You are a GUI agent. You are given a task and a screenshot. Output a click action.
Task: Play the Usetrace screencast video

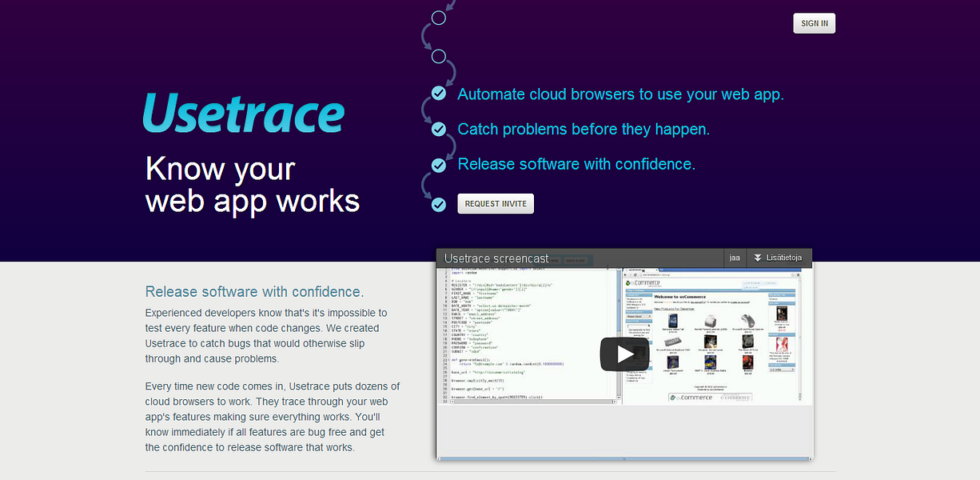tap(625, 354)
